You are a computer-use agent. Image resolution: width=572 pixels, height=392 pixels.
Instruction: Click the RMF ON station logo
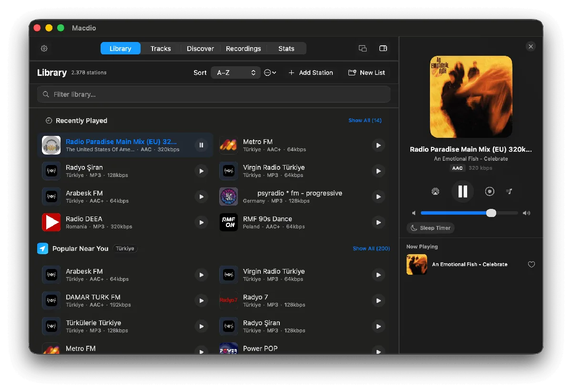228,222
